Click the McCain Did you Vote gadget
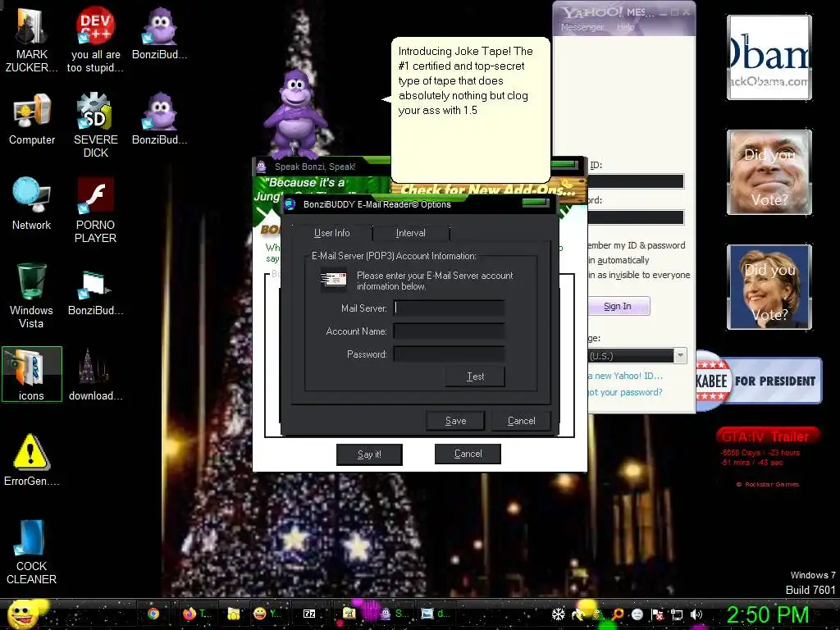The height and width of the screenshot is (630, 840). [x=769, y=172]
